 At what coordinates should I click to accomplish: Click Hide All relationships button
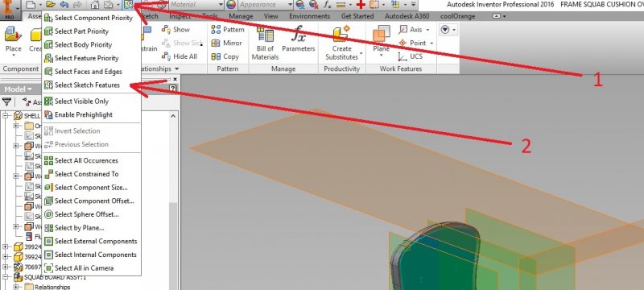180,56
